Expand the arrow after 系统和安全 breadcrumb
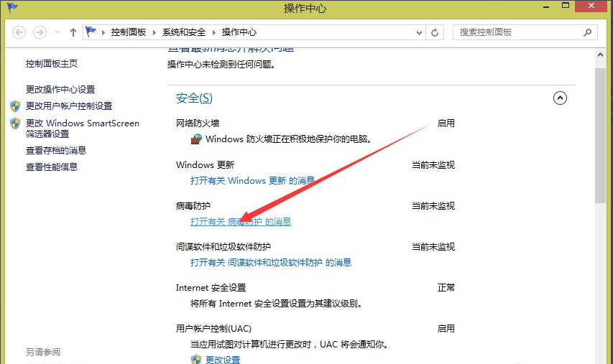 pyautogui.click(x=214, y=32)
